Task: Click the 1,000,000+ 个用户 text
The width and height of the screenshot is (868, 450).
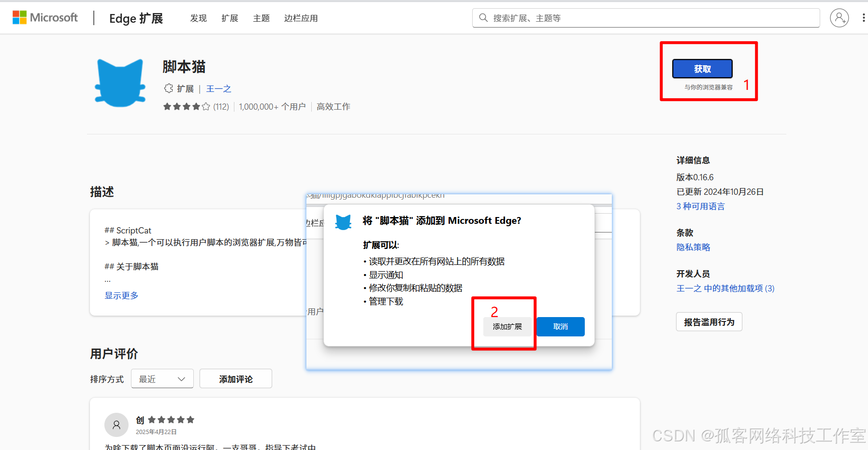Action: pos(272,106)
